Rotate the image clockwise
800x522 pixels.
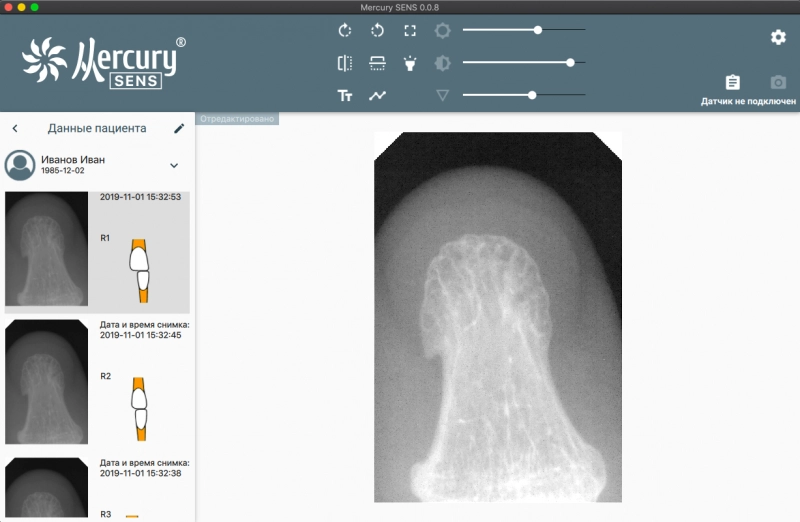[345, 31]
